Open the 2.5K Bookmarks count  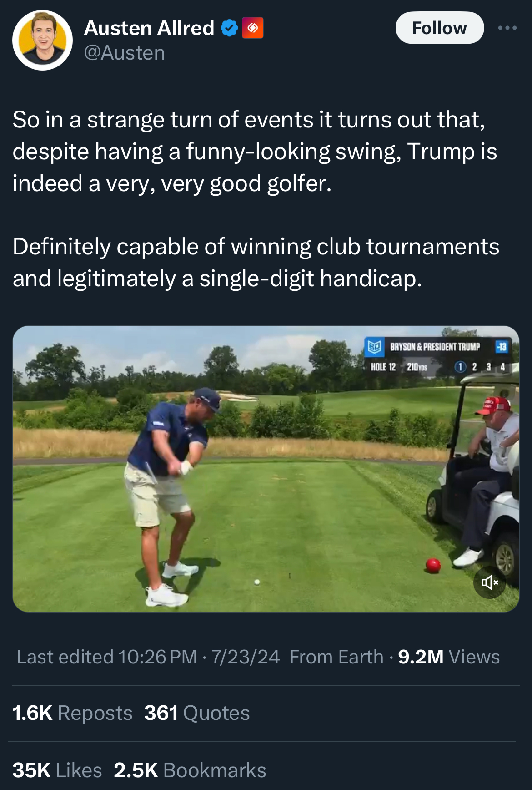(190, 770)
